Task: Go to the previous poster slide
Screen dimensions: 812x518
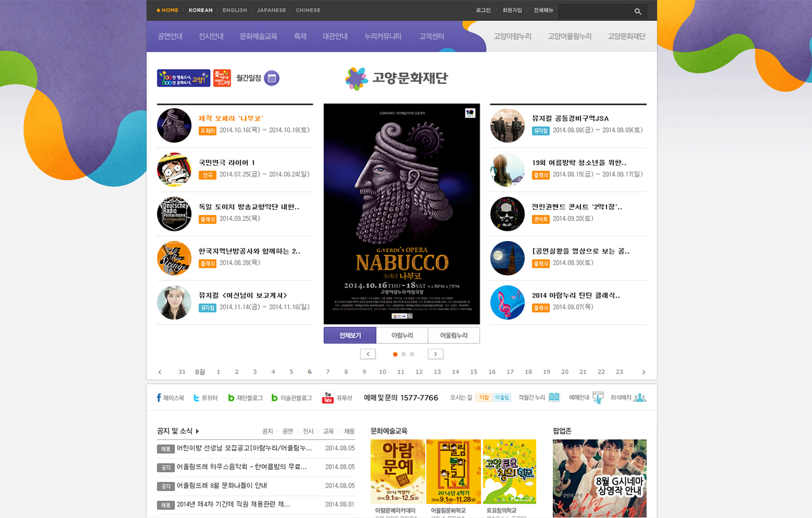Action: click(x=368, y=354)
